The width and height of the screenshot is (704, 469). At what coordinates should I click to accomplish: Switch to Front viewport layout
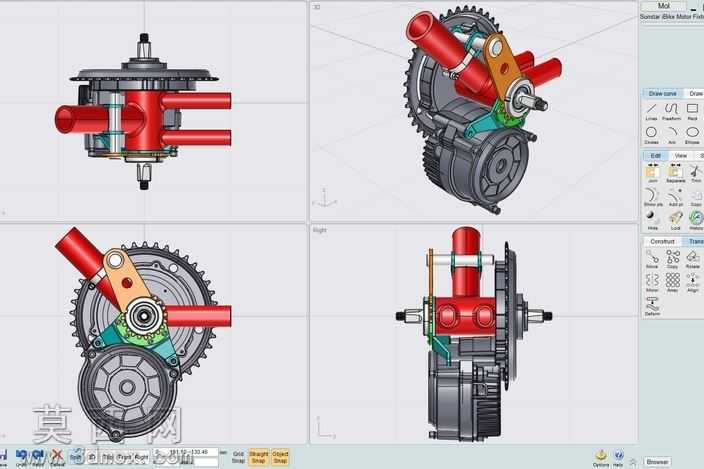[x=124, y=457]
